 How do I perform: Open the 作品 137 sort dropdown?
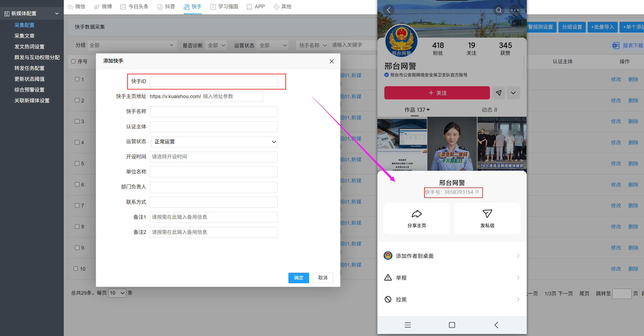[x=417, y=110]
